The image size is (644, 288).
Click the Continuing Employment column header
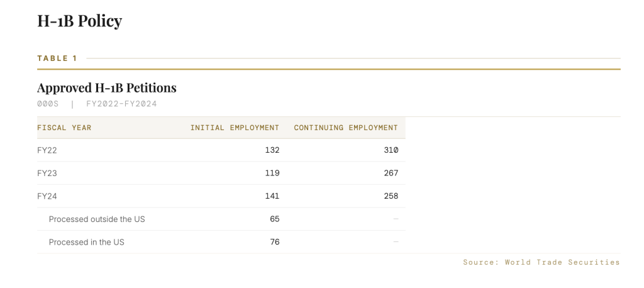tap(345, 128)
